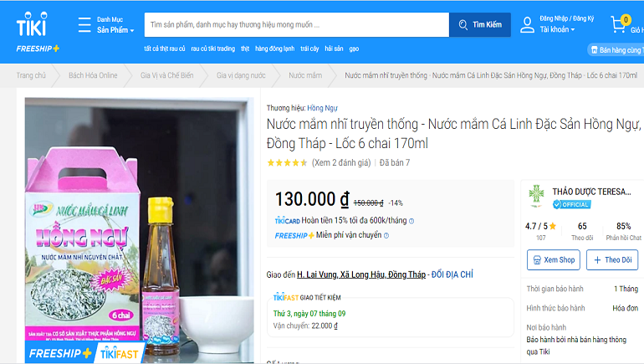Expand Danh Mục Sản Phẩm dropdown
The width and height of the screenshot is (644, 364).
tap(115, 24)
